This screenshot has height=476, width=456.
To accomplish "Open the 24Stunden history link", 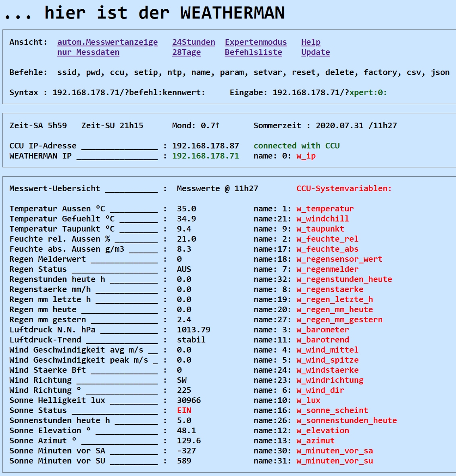I will [194, 42].
